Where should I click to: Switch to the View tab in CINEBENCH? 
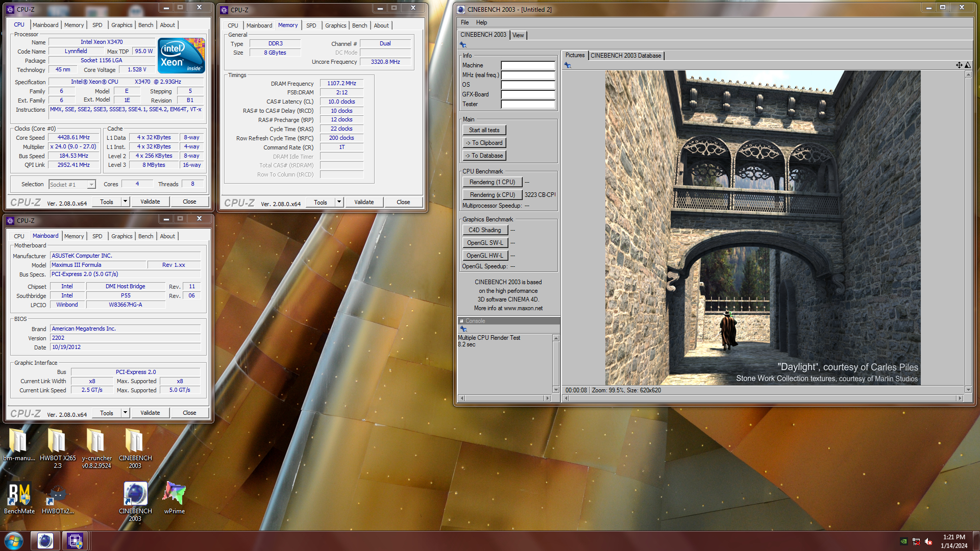[x=518, y=35]
